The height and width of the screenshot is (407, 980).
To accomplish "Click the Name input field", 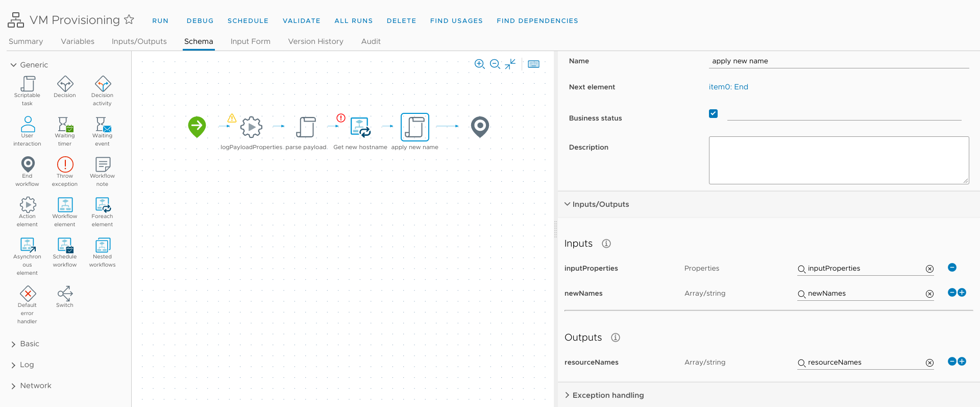I will (839, 61).
